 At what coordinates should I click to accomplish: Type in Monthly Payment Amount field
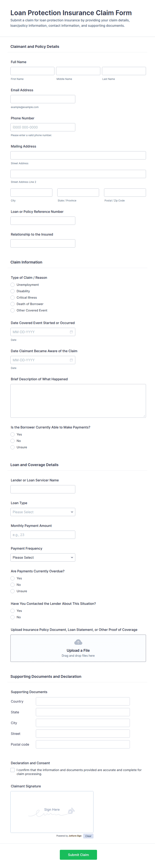43,535
